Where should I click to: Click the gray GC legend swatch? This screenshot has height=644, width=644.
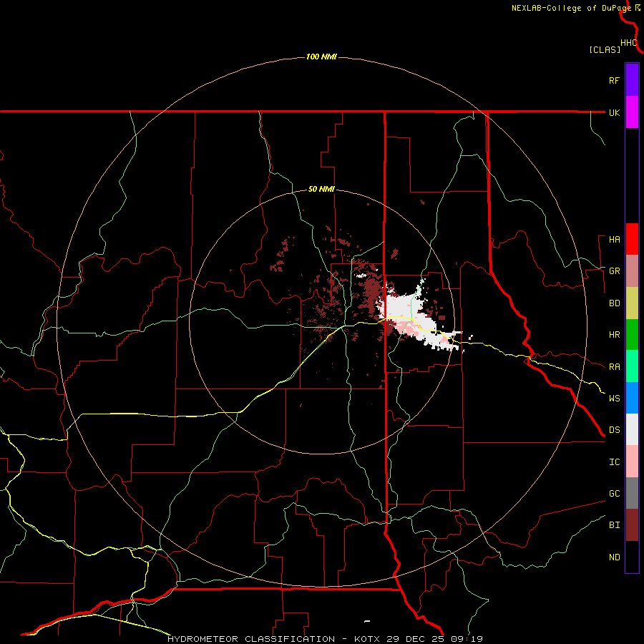pyautogui.click(x=632, y=493)
